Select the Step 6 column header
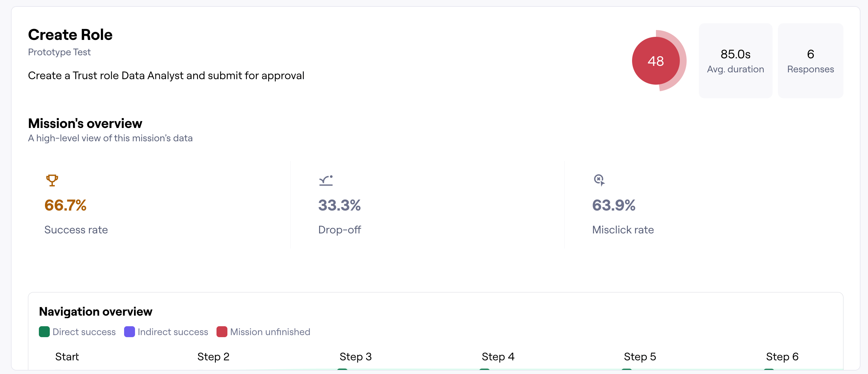The image size is (868, 374). coord(782,357)
